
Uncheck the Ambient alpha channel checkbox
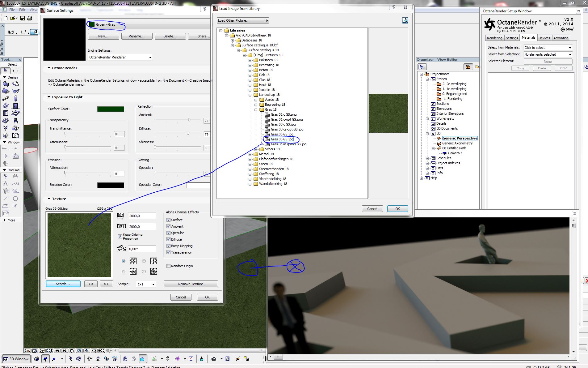tap(168, 226)
